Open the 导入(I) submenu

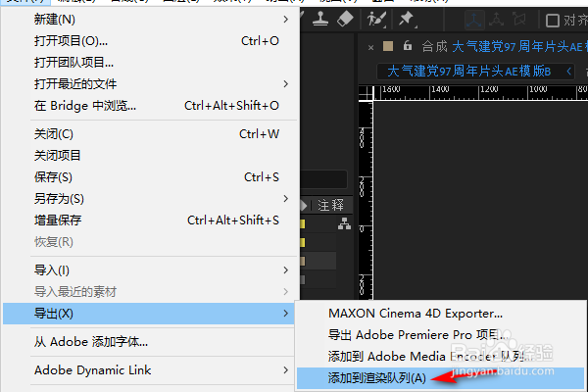click(150, 270)
